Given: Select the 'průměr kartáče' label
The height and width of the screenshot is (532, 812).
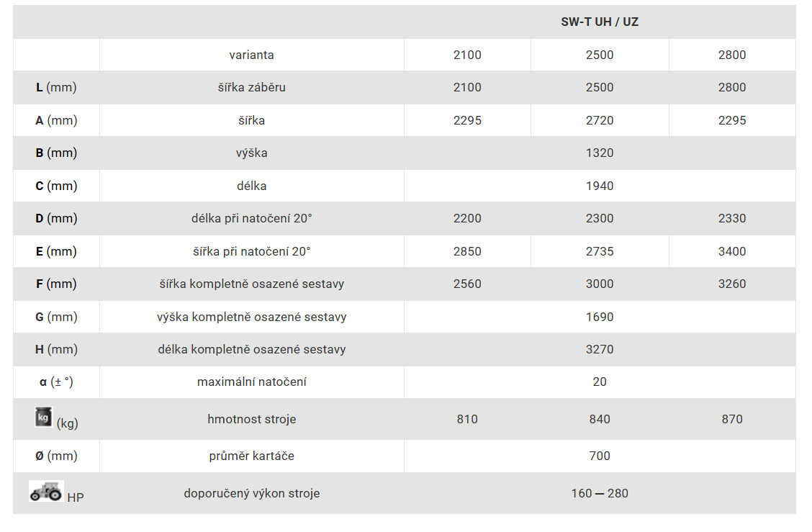Looking at the screenshot, I should click(x=252, y=456).
